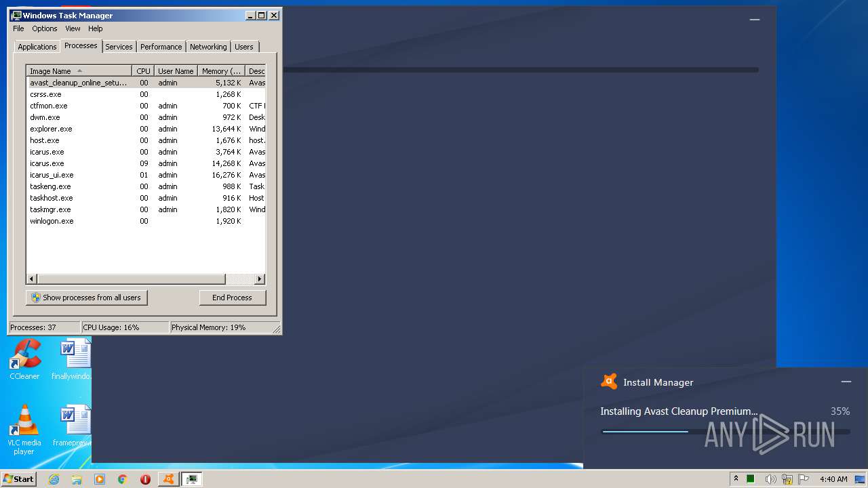Viewport: 868px width, 488px height.
Task: Click Show processes from all users
Action: pyautogui.click(x=86, y=298)
